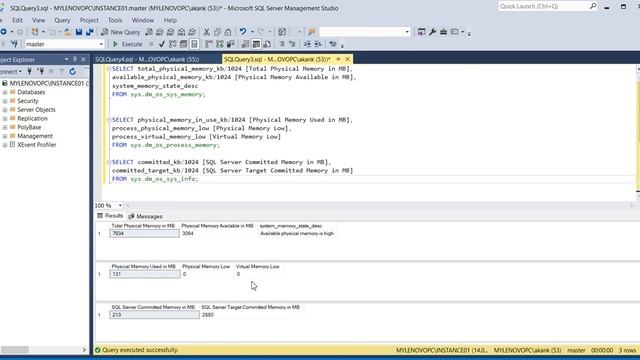640x360 pixels.
Task: Click the Open File icon
Action: coord(67,32)
